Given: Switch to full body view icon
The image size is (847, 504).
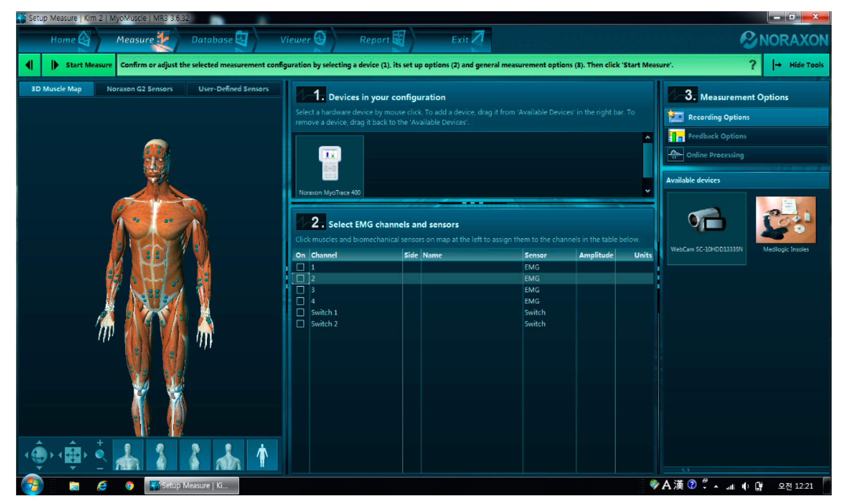Looking at the screenshot, I should (x=262, y=455).
